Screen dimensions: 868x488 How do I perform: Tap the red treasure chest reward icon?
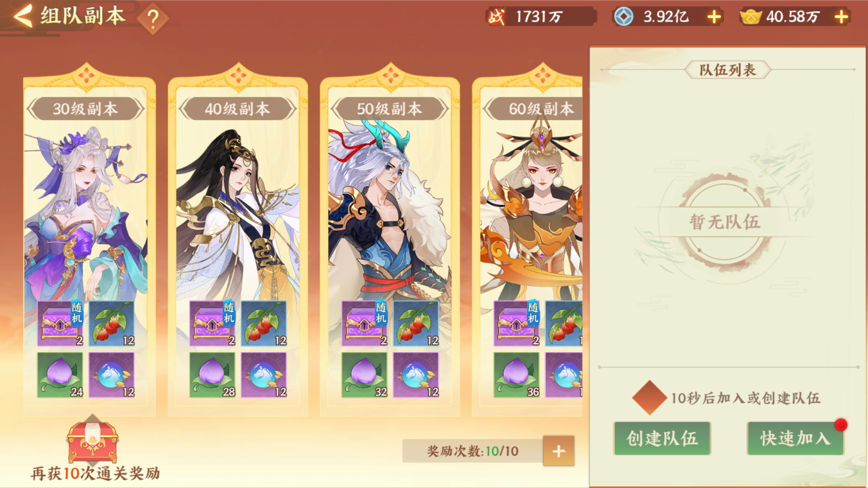pyautogui.click(x=93, y=441)
